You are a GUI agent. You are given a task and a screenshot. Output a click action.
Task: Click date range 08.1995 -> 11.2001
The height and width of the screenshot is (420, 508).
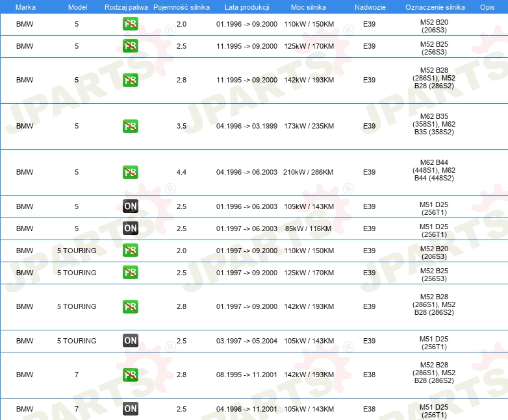point(247,375)
